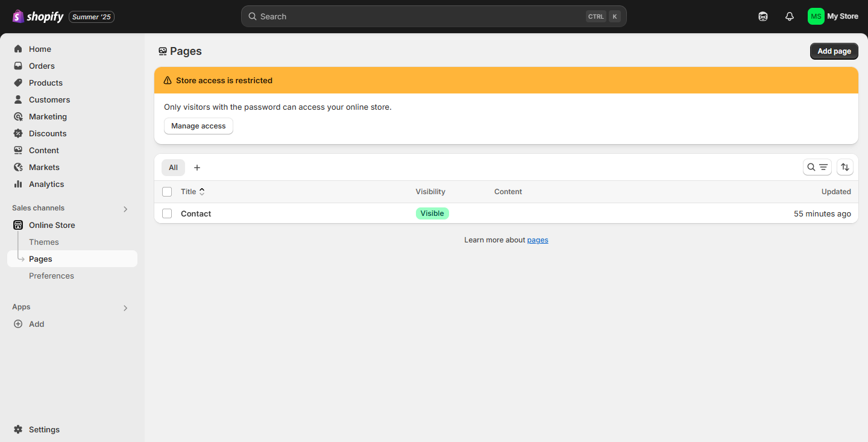Image resolution: width=868 pixels, height=442 pixels.
Task: Click the Orders inbox icon
Action: (18, 66)
